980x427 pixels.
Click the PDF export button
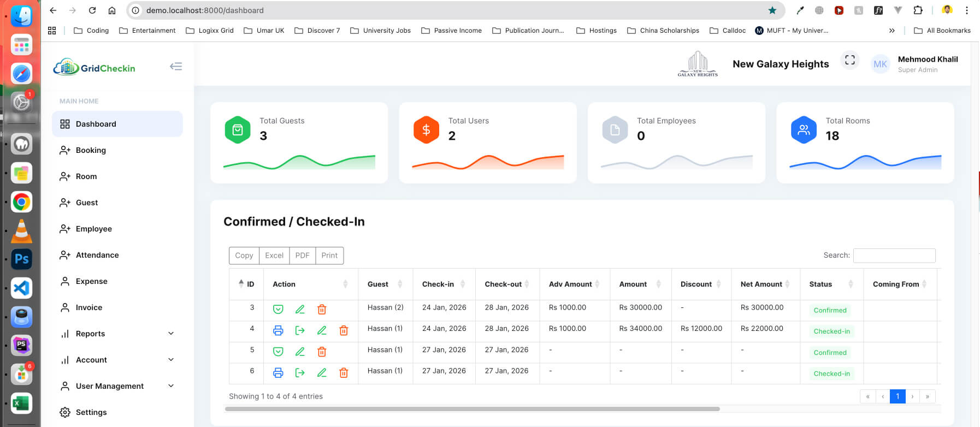(302, 256)
